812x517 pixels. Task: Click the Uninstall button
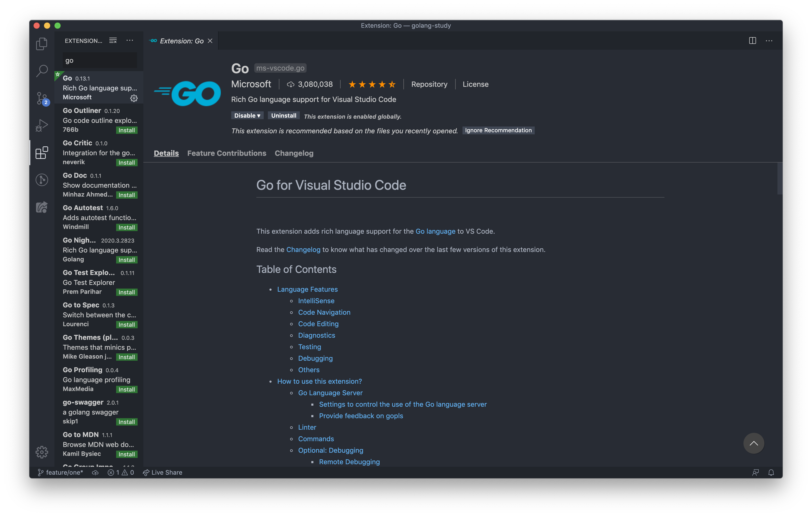(x=284, y=116)
